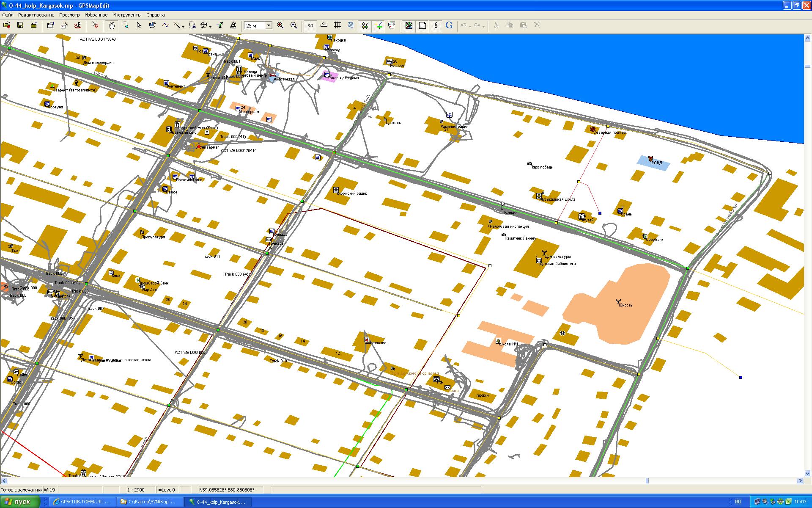The image size is (812, 508).
Task: Open the 29 м scale dropdown
Action: [x=269, y=26]
